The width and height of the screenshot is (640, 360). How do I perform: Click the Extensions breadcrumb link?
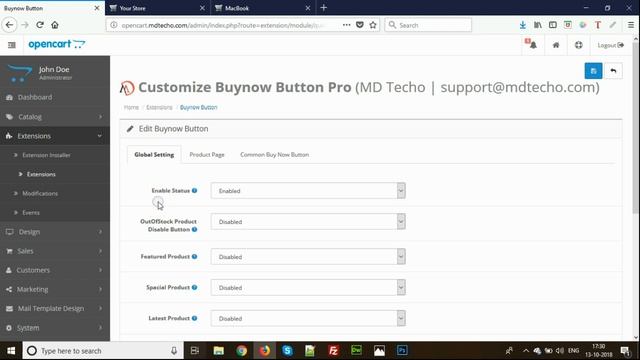coord(159,107)
